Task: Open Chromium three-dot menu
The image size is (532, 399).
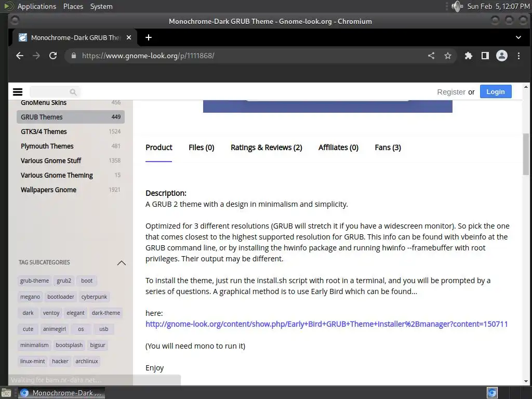Action: pos(518,56)
